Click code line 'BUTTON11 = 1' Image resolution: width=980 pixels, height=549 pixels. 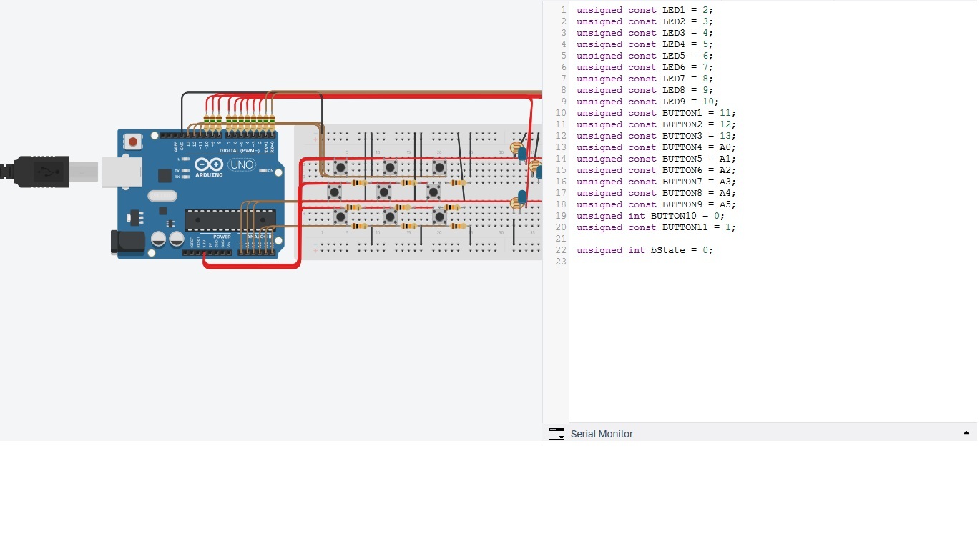coord(656,227)
